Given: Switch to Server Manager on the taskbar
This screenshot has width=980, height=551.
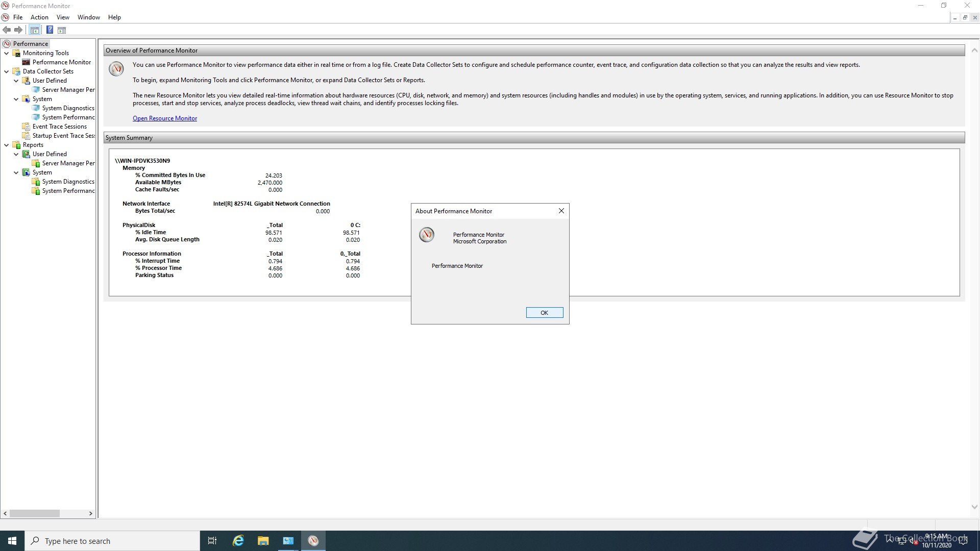Looking at the screenshot, I should 288,541.
